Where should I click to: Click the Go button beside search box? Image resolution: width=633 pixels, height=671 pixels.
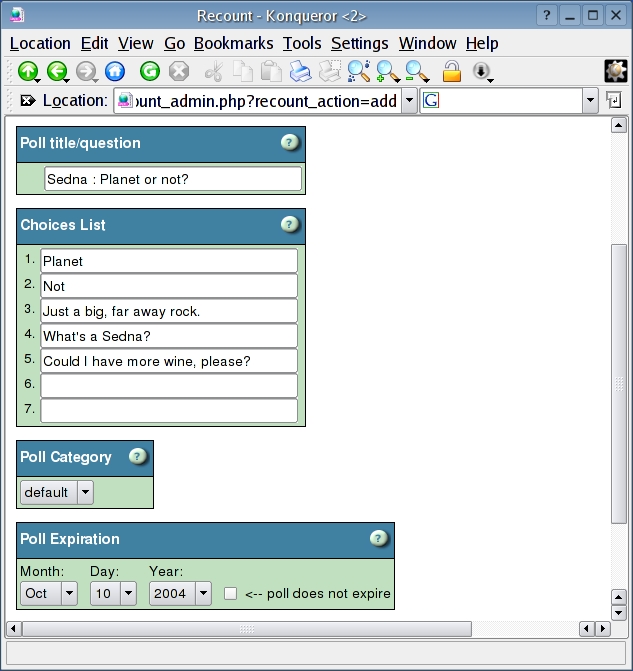pos(613,101)
